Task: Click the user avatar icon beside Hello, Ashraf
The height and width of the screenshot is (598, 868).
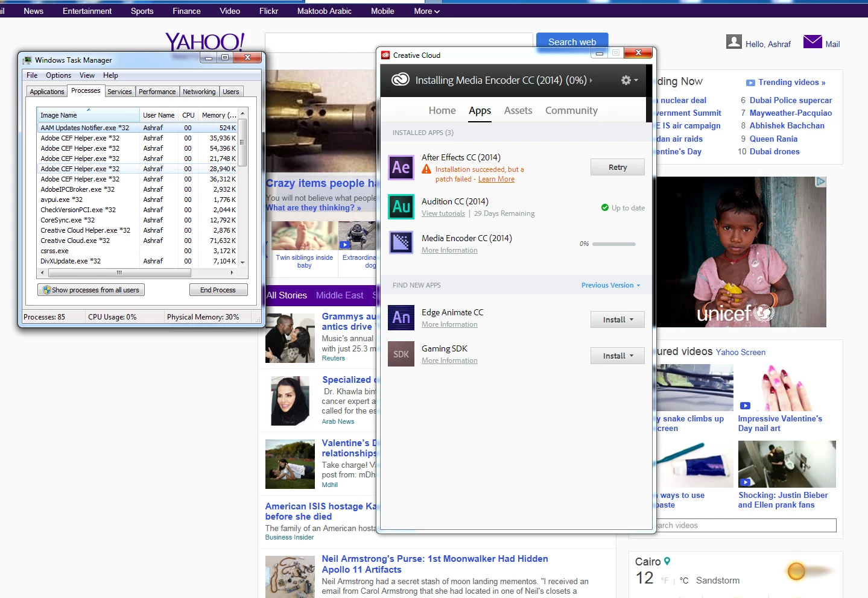Action: point(734,42)
